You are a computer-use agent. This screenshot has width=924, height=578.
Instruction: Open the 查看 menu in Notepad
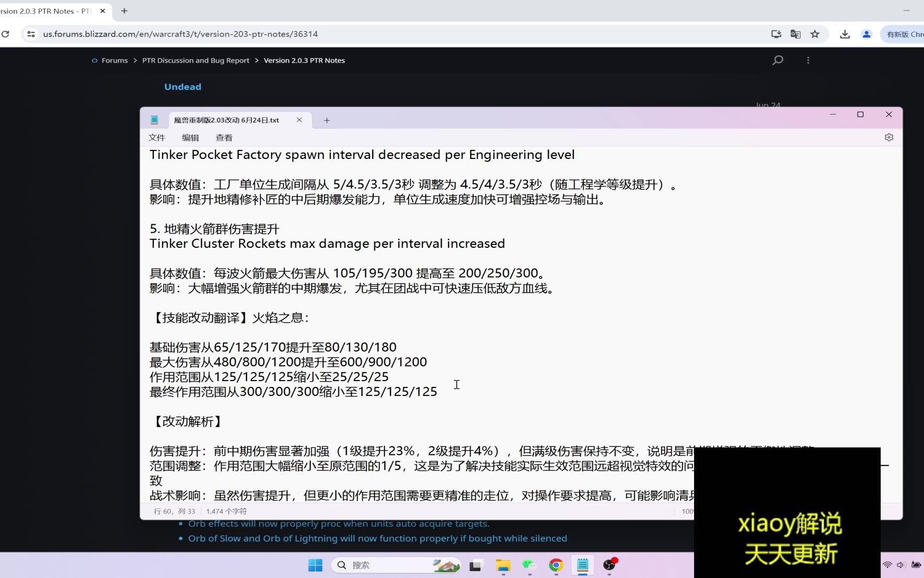[224, 138]
